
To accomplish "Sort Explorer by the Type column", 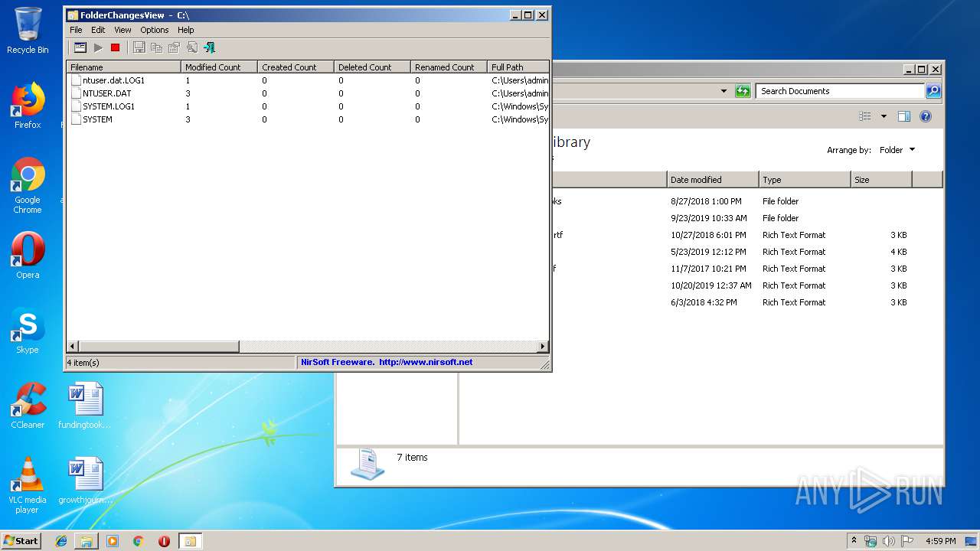I will 805,180.
